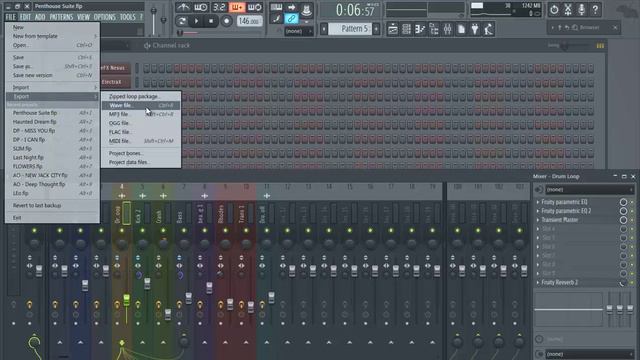Click the 146.000 tempo field
The height and width of the screenshot is (360, 640).
coord(249,21)
